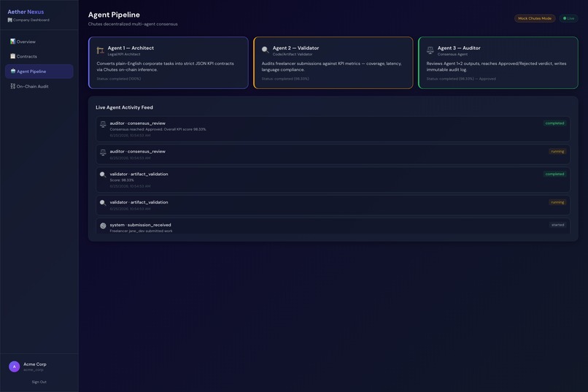Screen dimensions: 588x392
Task: Click completed badge on artifact_validation entry
Action: [554, 174]
